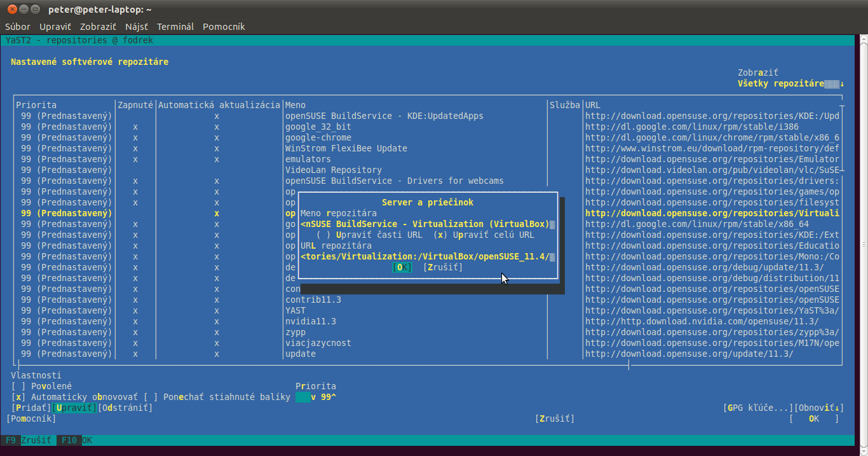Screen dimensions: 868x456
Task: Click the Pridať button
Action: tap(31, 408)
